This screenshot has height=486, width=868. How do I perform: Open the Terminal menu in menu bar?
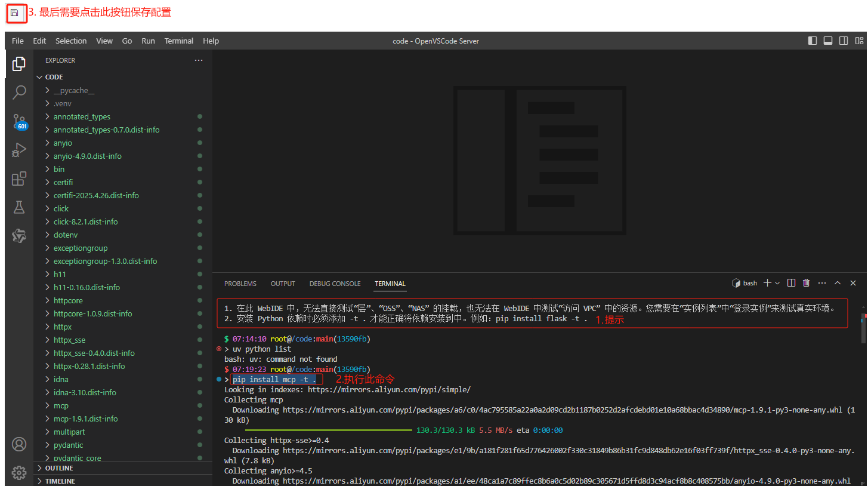[x=179, y=41]
